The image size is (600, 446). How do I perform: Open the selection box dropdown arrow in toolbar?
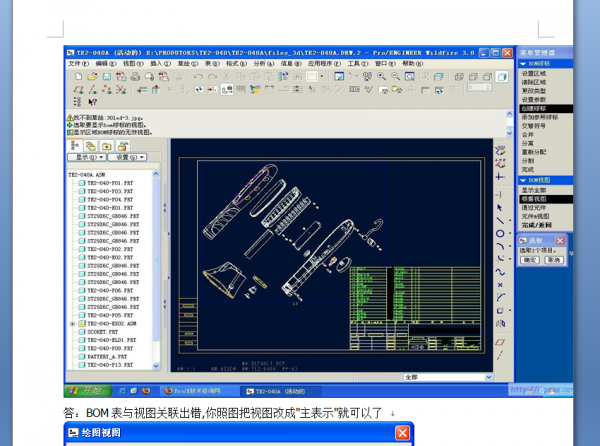[322, 77]
